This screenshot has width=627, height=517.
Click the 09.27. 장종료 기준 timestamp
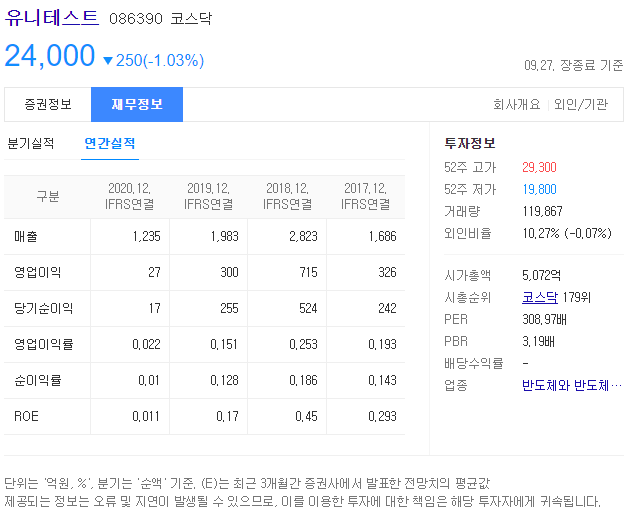573,65
